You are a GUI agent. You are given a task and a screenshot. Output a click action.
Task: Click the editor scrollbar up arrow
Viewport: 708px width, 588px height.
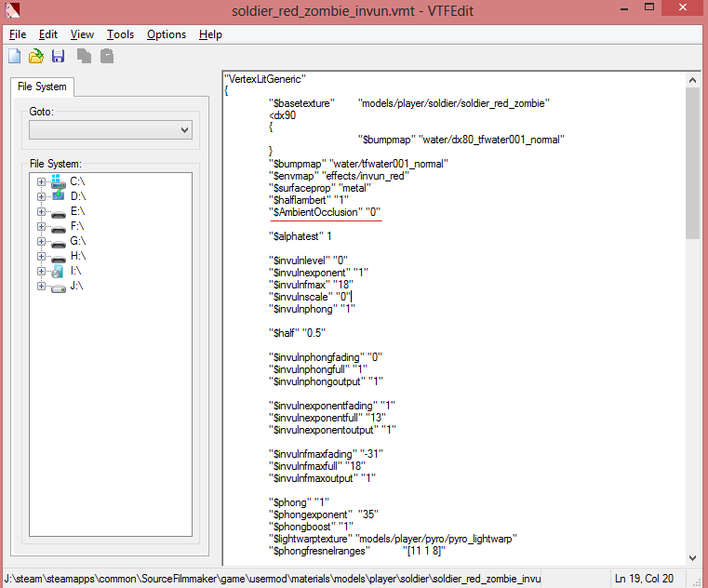click(692, 80)
